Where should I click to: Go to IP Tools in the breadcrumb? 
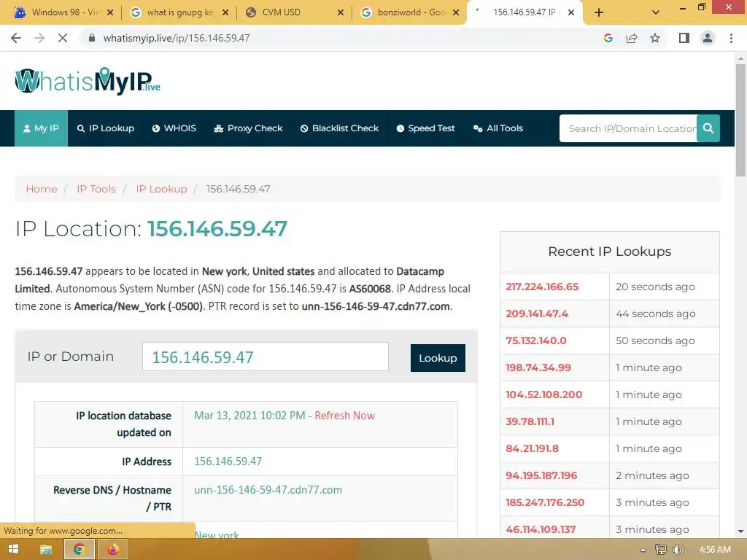point(96,189)
